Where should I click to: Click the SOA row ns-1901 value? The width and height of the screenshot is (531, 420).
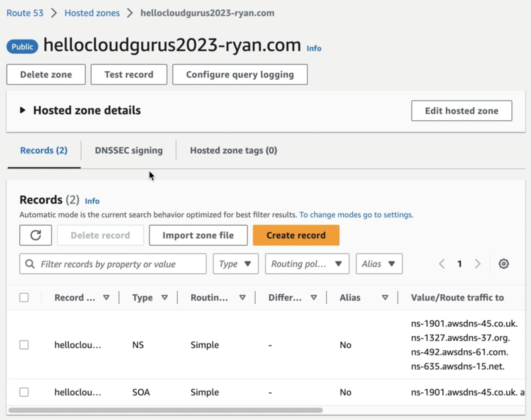point(468,392)
